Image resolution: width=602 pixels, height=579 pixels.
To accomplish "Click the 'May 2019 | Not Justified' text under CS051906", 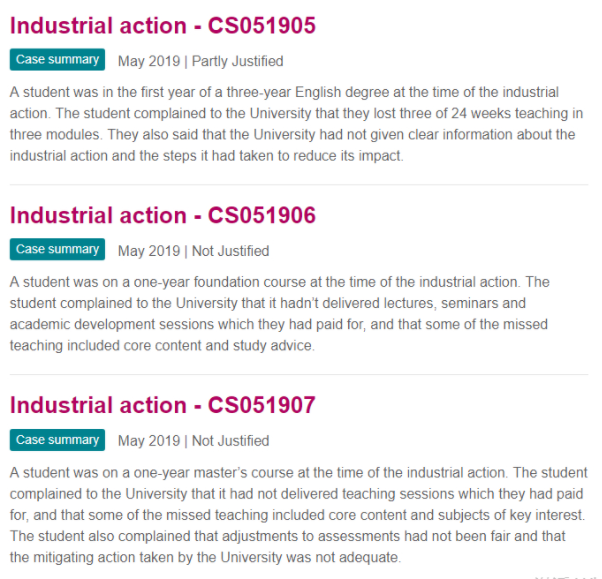I will 194,251.
